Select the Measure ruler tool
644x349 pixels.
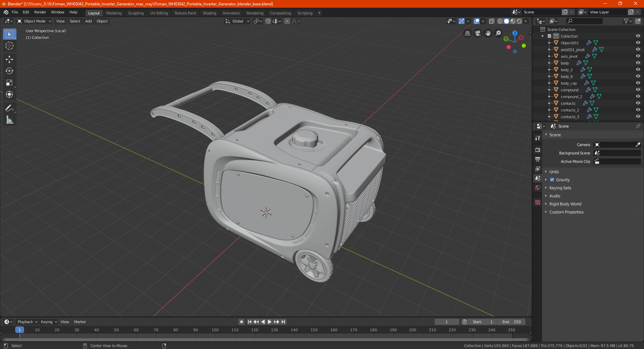point(9,120)
